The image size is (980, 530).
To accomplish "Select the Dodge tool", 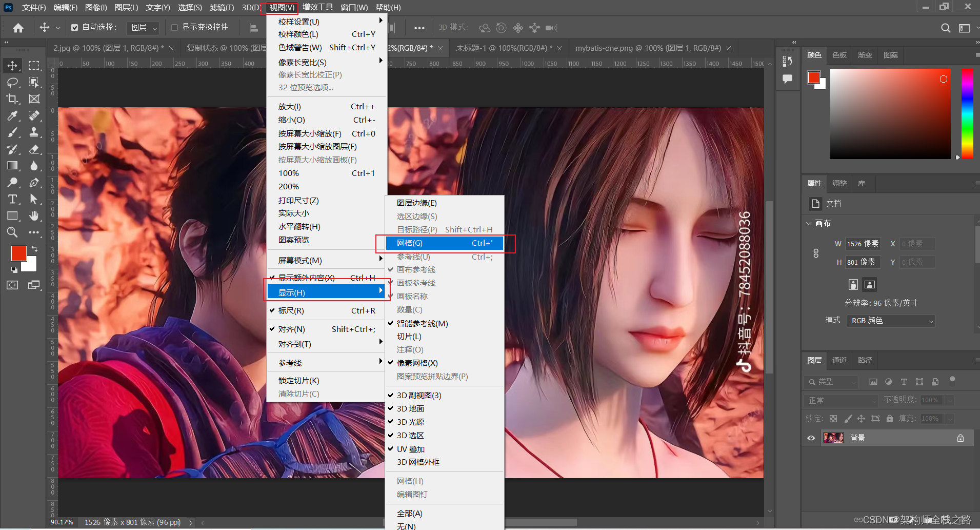I will click(12, 183).
